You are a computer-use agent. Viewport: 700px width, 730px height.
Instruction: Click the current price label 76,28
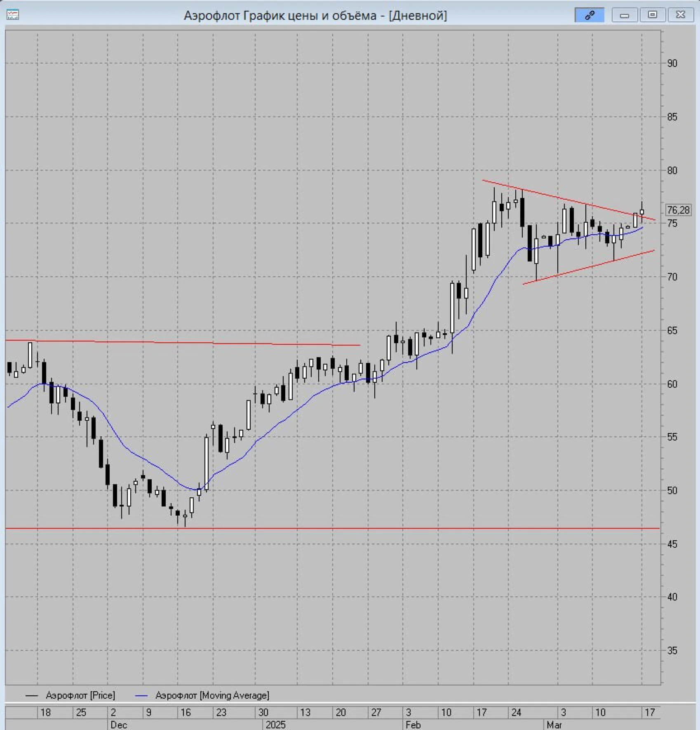click(x=678, y=210)
